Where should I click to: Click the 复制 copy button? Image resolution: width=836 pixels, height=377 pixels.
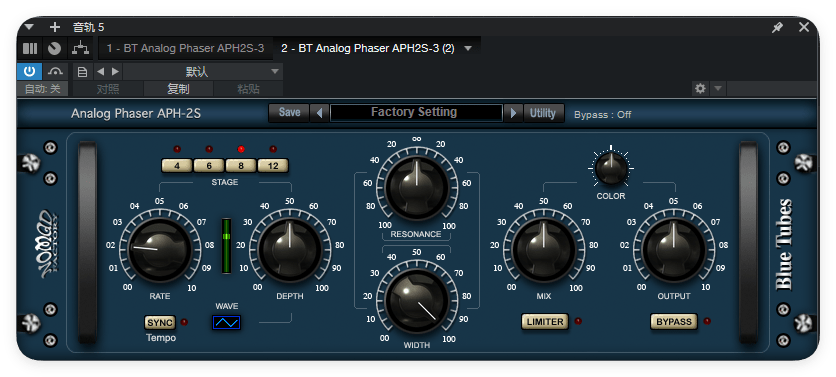coord(179,89)
